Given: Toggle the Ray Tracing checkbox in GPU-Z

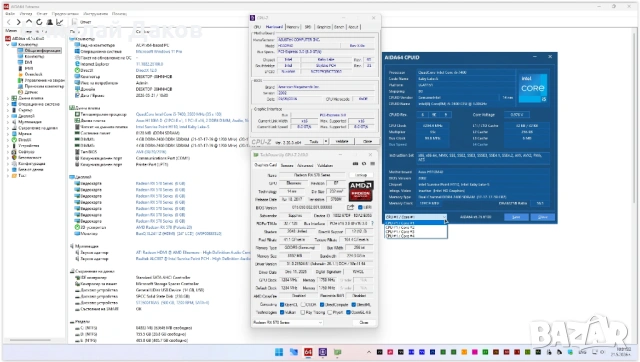Looking at the screenshot, I should coord(303,312).
